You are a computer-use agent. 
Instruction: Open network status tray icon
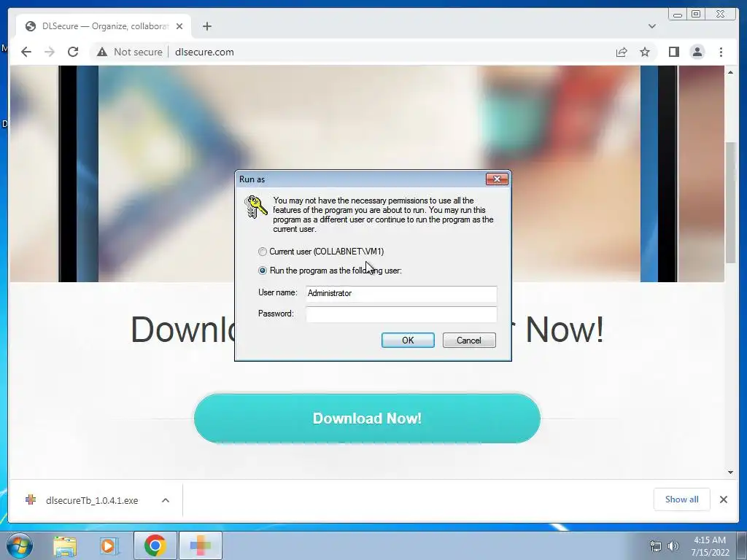click(x=656, y=546)
